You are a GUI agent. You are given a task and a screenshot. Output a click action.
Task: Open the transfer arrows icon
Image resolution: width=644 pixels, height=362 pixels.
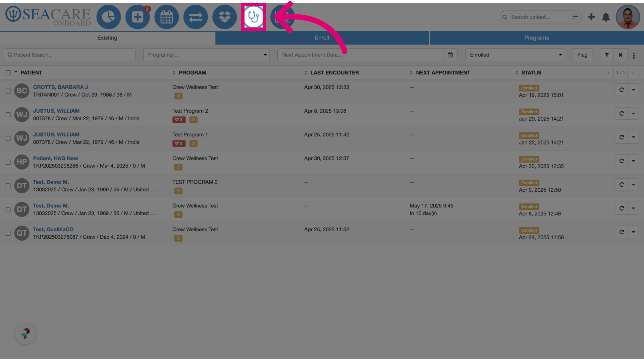[196, 17]
